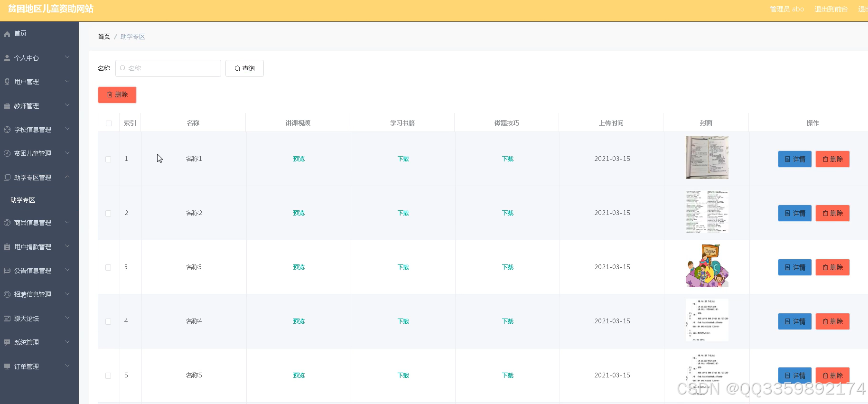Click the 贫困儿童管理 sidebar icon

7,153
